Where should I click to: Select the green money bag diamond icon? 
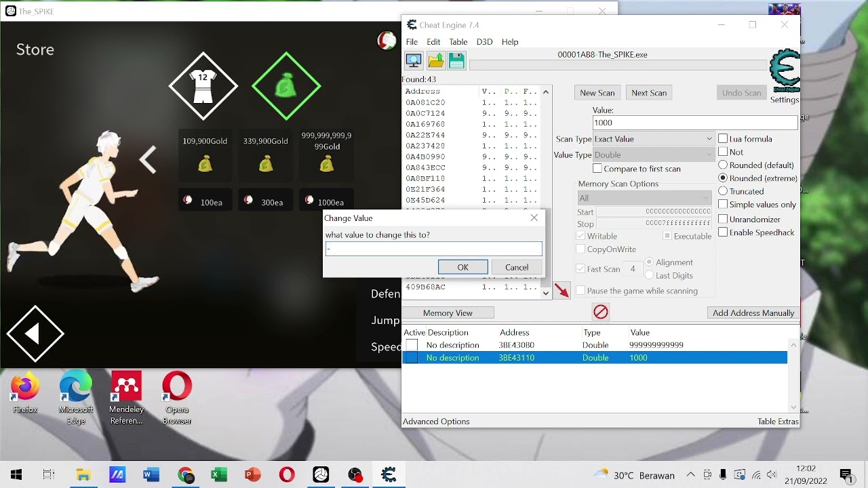point(286,86)
